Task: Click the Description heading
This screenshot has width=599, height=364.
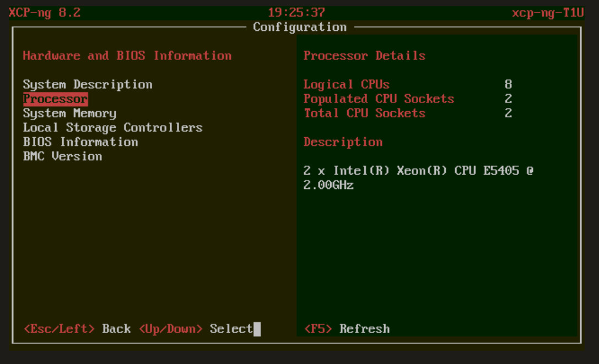Action: click(343, 142)
